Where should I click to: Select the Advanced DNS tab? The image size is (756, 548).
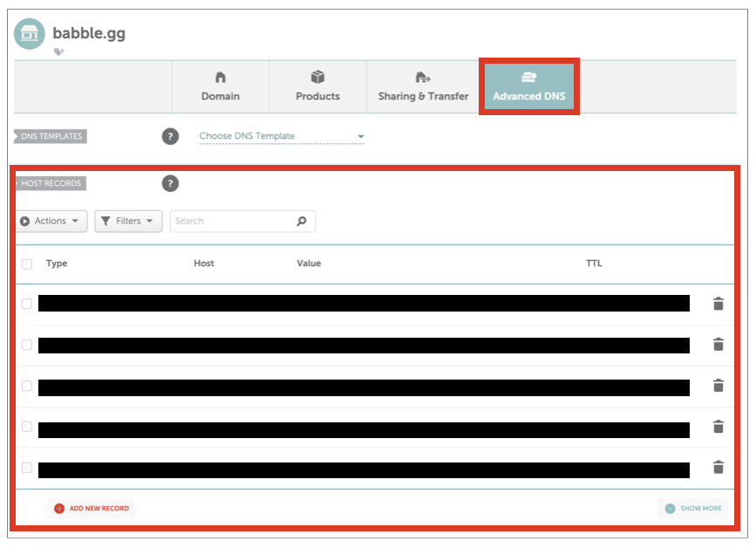pos(529,87)
